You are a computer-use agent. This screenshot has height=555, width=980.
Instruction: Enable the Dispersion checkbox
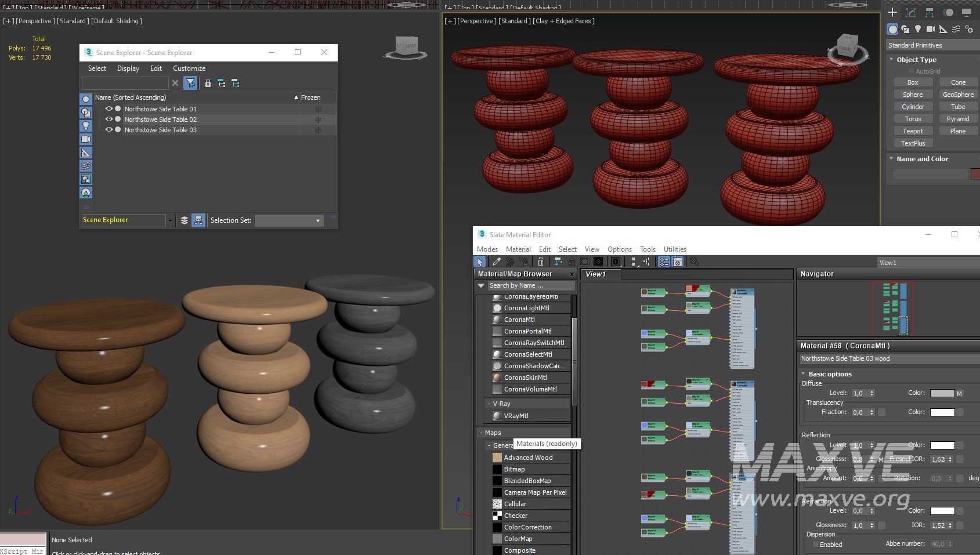click(x=816, y=545)
